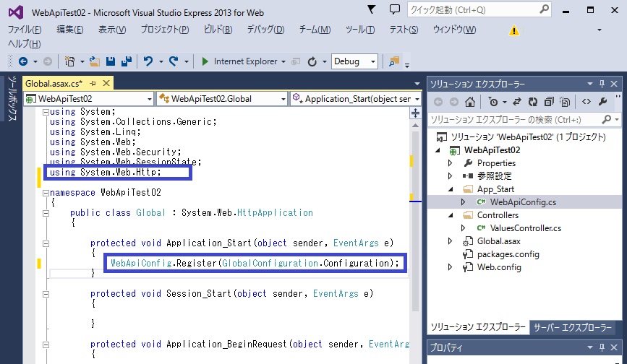
Task: Toggle Show All Files in Solution Explorer
Action: pos(565,102)
